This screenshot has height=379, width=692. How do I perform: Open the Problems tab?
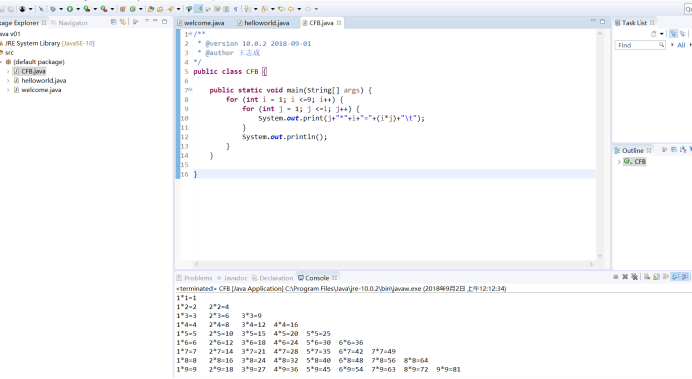(194, 278)
